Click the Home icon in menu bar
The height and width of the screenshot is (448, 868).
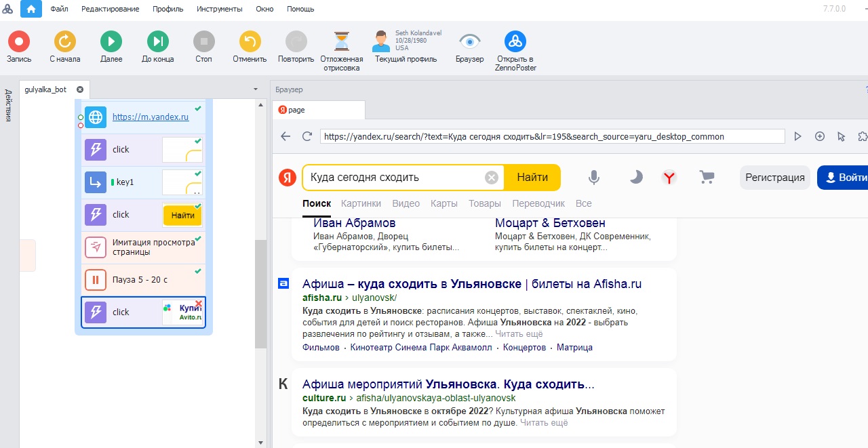click(31, 9)
